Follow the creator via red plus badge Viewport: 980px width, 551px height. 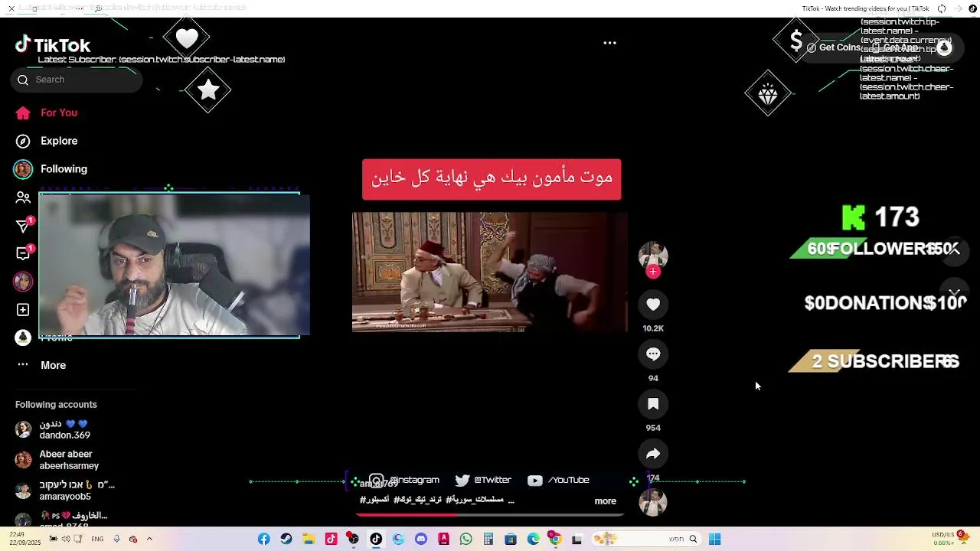click(653, 272)
